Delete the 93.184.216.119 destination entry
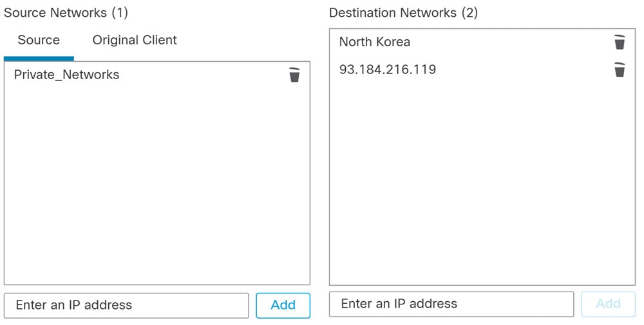The width and height of the screenshot is (644, 325). pos(620,70)
